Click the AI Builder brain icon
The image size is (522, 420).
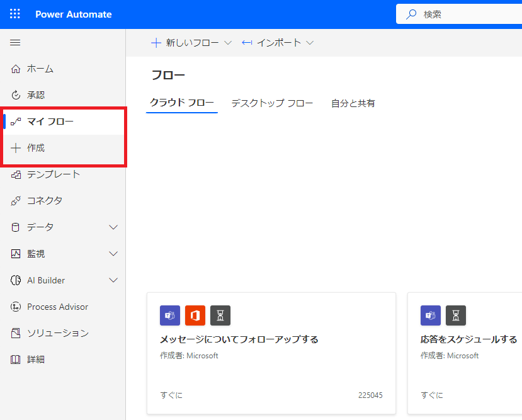(x=16, y=280)
